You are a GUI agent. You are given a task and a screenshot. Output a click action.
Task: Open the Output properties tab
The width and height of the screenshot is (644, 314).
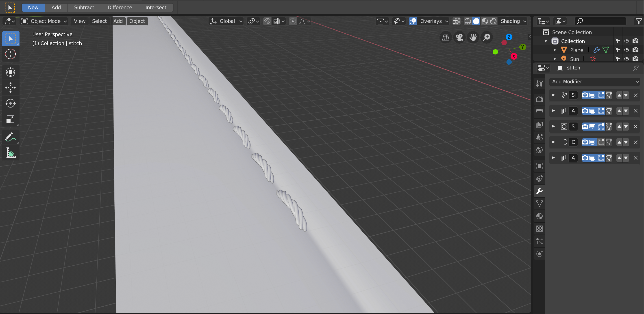pyautogui.click(x=540, y=112)
